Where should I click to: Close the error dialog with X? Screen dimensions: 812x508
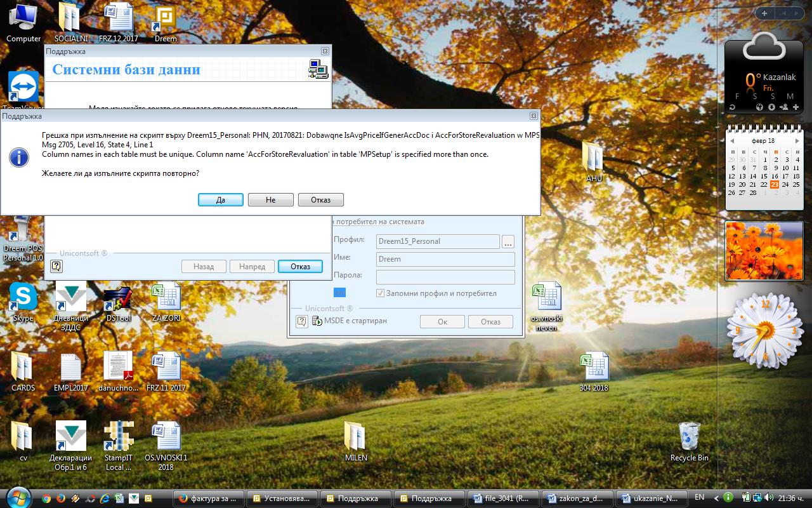click(x=534, y=116)
